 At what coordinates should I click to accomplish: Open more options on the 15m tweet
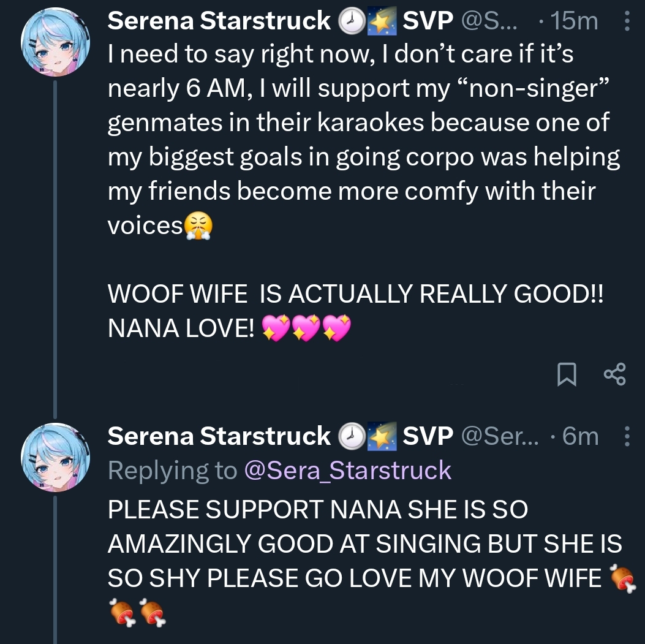[626, 22]
